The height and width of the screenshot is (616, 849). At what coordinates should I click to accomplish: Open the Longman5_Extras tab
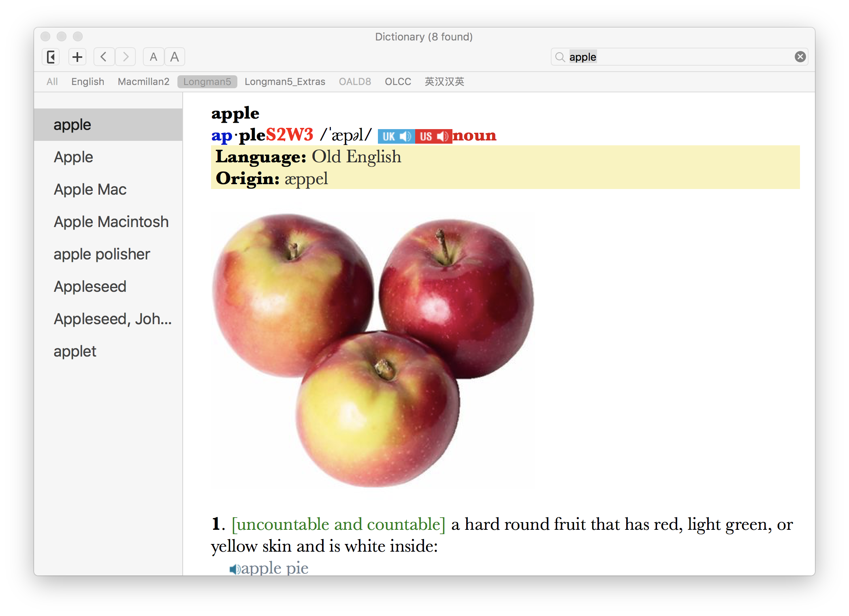(285, 82)
